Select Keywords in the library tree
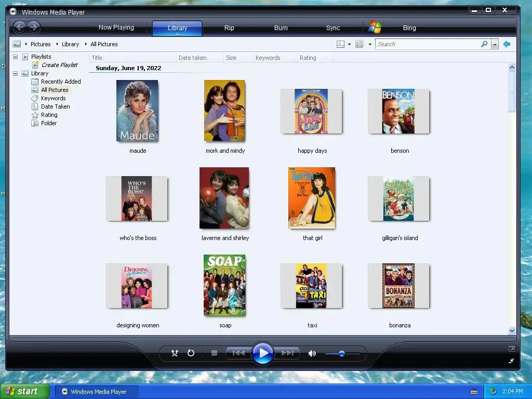532x399 pixels. [54, 98]
